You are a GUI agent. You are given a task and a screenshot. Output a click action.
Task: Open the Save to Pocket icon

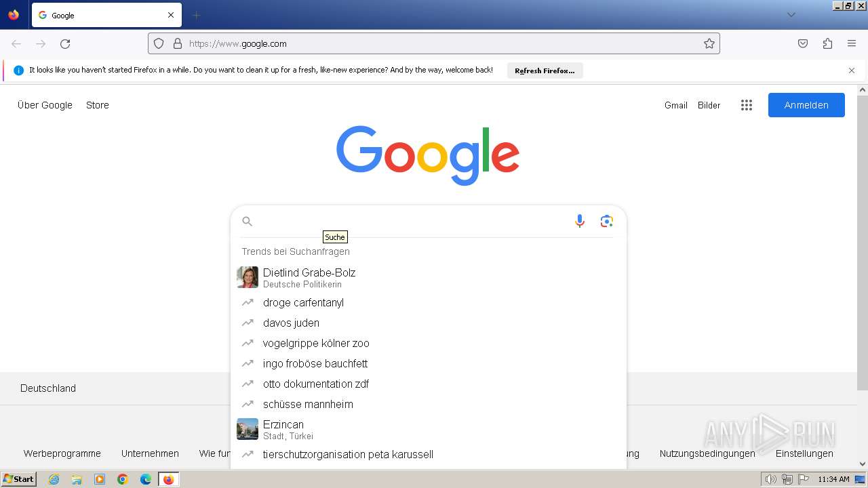point(803,43)
